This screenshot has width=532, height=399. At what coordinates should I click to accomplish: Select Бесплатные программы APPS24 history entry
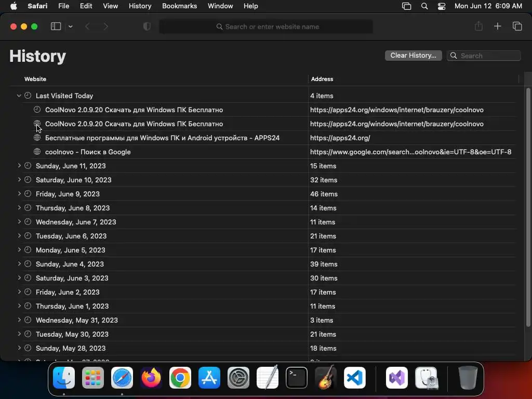click(x=162, y=138)
